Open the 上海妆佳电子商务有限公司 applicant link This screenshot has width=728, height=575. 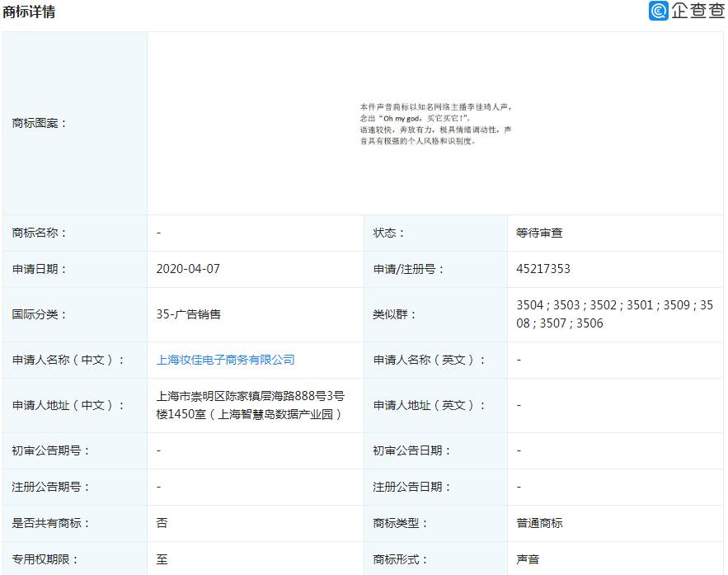pos(225,360)
